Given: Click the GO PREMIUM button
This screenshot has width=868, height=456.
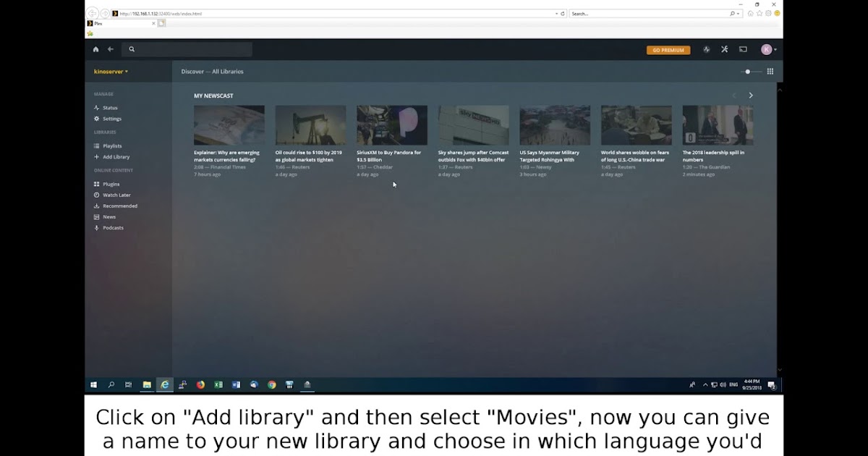Looking at the screenshot, I should [x=668, y=50].
